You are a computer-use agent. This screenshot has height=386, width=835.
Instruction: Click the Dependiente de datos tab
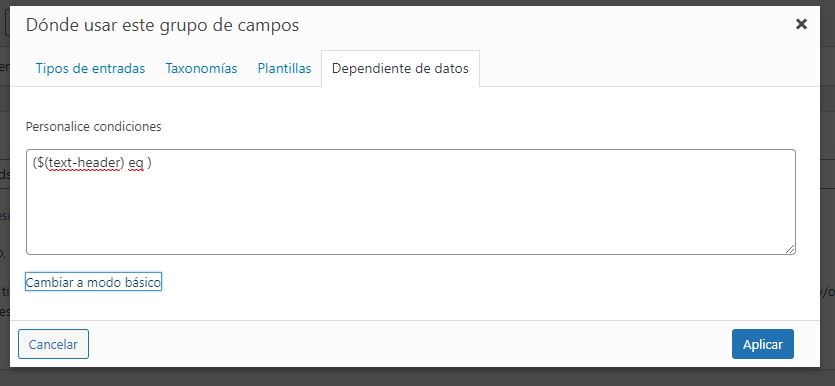tap(400, 69)
